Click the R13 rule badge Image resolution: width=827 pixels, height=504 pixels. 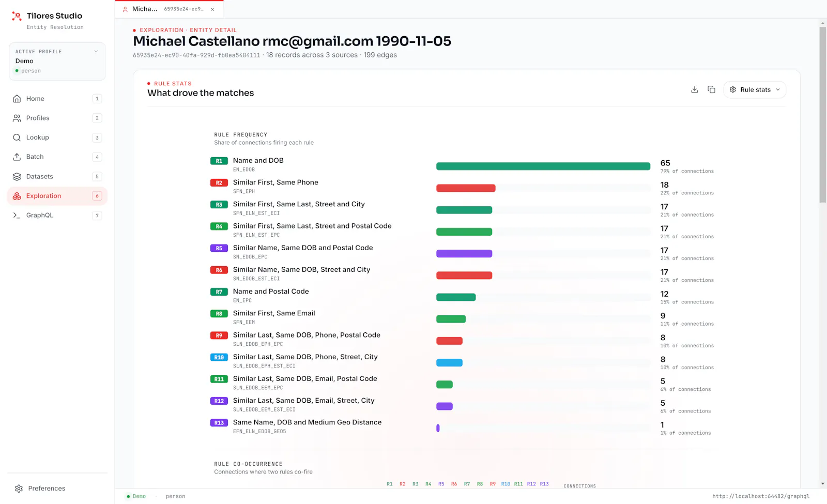[219, 423]
